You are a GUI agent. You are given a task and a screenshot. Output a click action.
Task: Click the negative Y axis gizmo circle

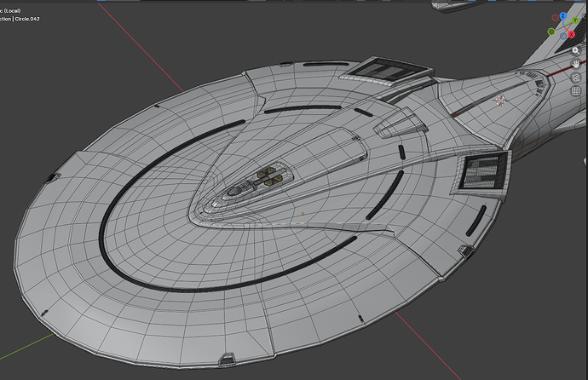pos(551,32)
